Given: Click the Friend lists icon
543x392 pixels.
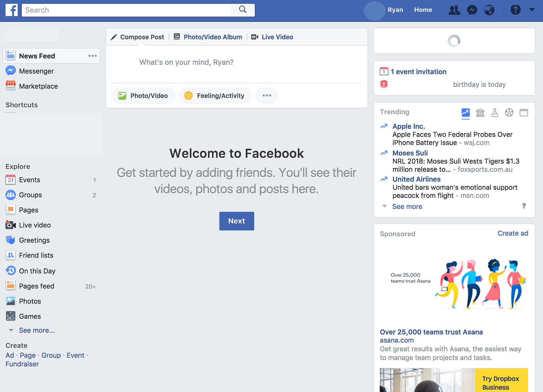Looking at the screenshot, I should point(11,255).
